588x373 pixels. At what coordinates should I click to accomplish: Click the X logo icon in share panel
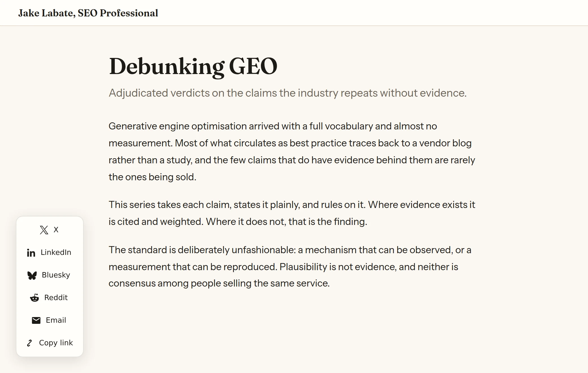(44, 230)
